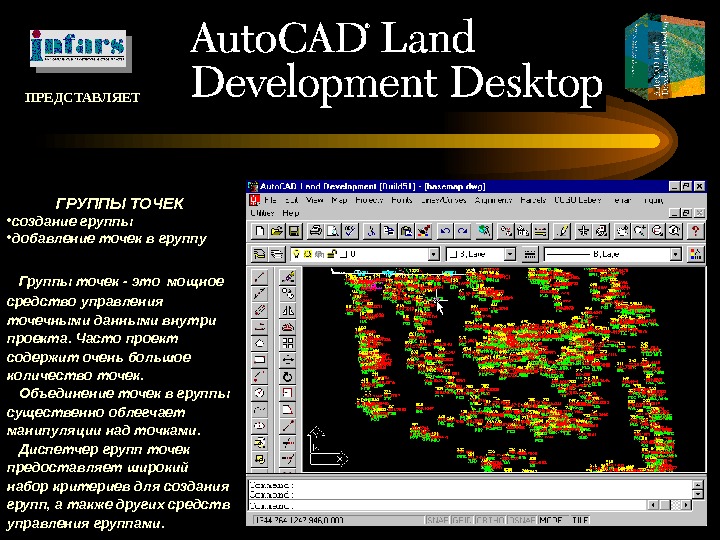
Task: Cut selection using the scissors icon
Action: pos(371,231)
